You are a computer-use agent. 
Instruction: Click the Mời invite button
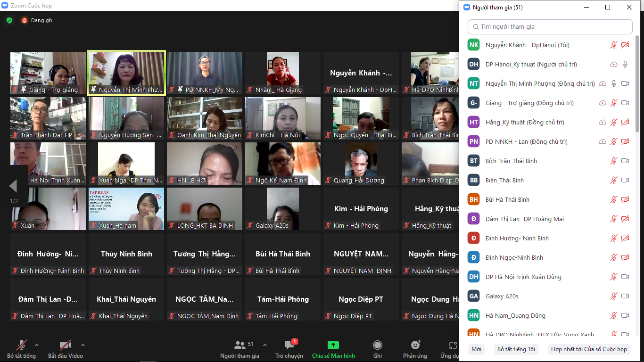coord(477,349)
